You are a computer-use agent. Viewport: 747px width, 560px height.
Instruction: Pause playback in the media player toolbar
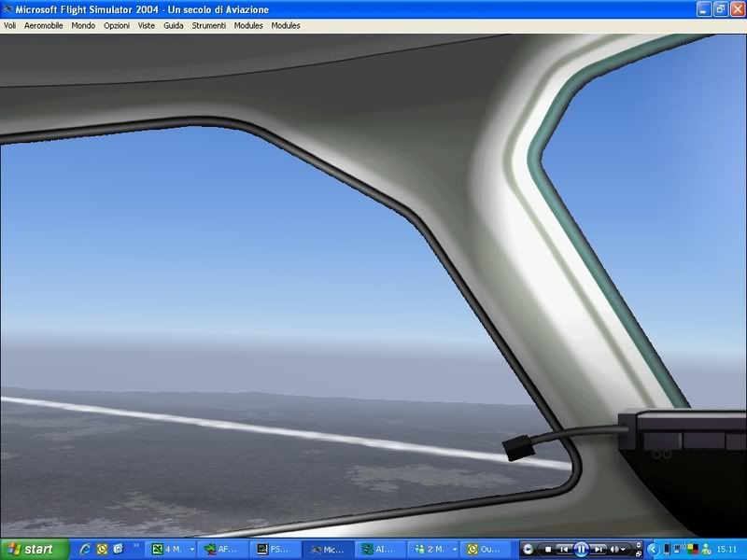(582, 549)
